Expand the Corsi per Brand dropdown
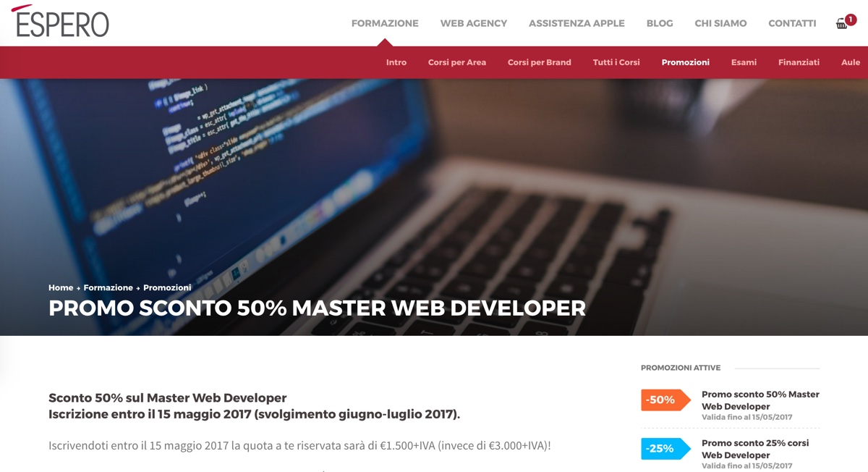Image resolution: width=868 pixels, height=472 pixels. 539,62
